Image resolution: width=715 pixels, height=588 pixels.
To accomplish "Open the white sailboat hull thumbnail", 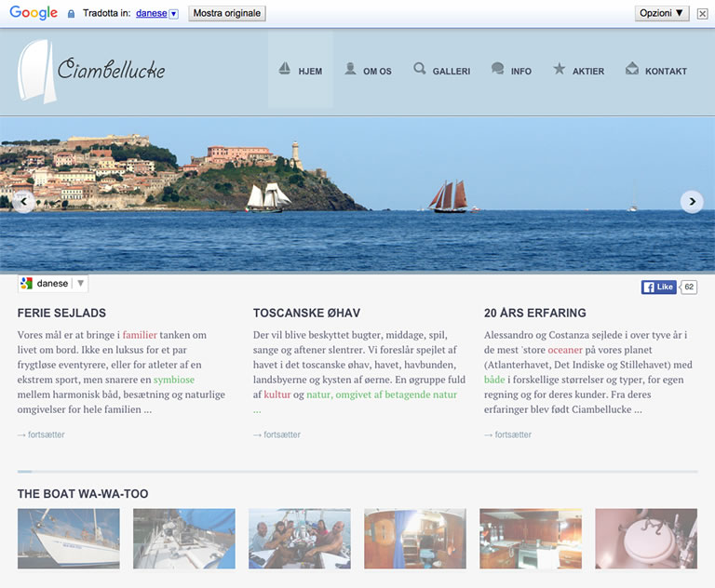I will click(68, 539).
